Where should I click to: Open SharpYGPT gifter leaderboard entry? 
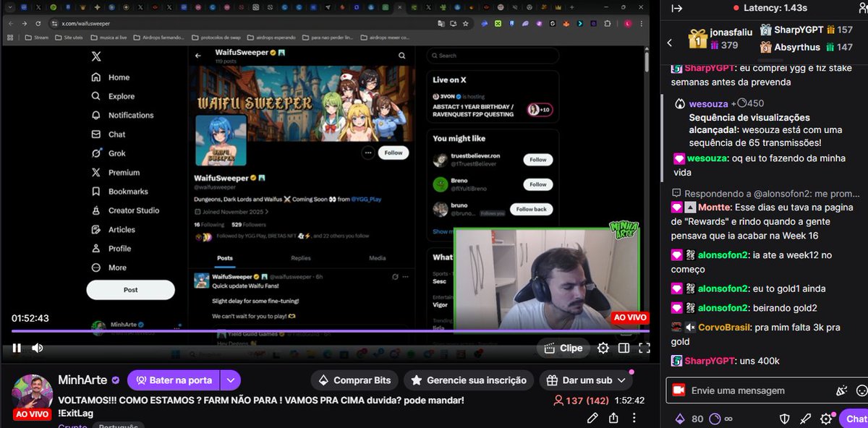[806, 30]
